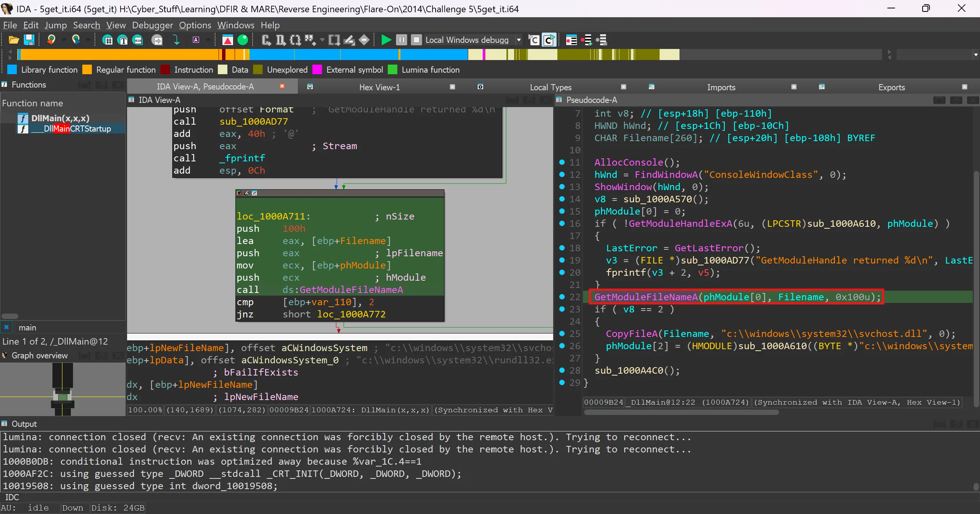Click the External symbol magenta legend swatch

pyautogui.click(x=317, y=70)
